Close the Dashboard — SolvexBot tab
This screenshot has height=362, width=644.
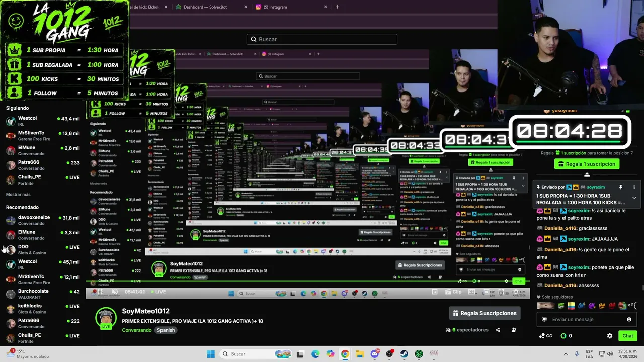(x=246, y=7)
